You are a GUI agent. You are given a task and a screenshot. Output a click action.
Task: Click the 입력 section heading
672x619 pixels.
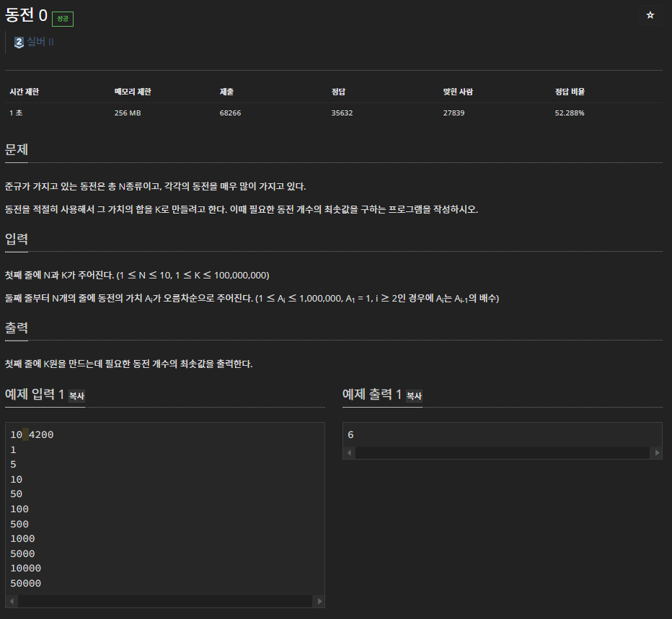[16, 239]
